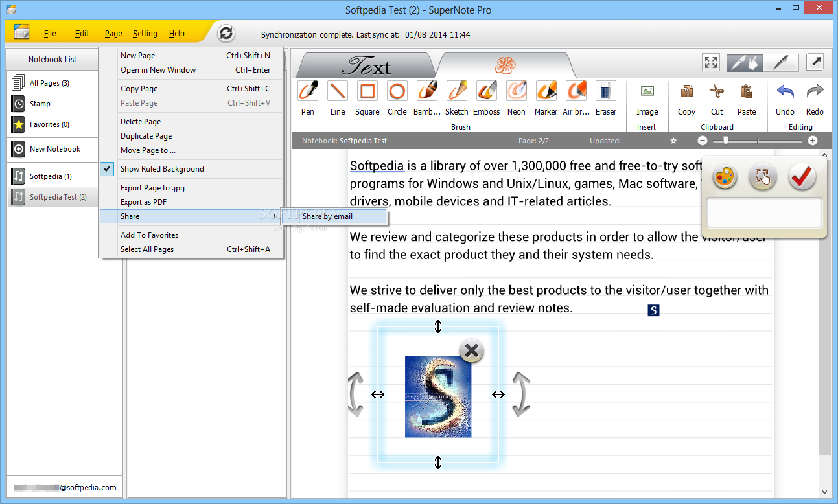This screenshot has width=838, height=504.
Task: Open the color palette icon
Action: tap(725, 177)
